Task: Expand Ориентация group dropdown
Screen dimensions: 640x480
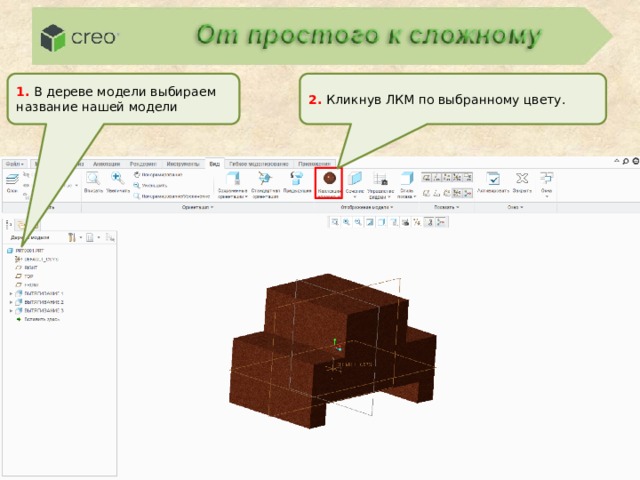Action: (198, 208)
